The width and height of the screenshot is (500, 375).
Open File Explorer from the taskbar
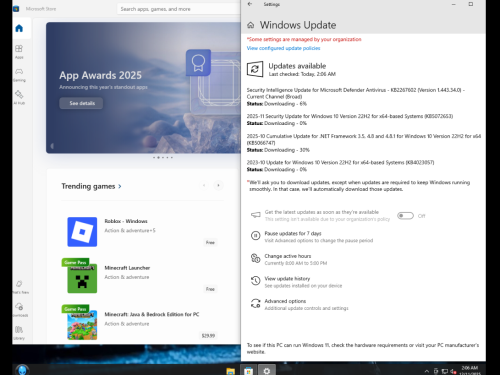tap(230, 371)
